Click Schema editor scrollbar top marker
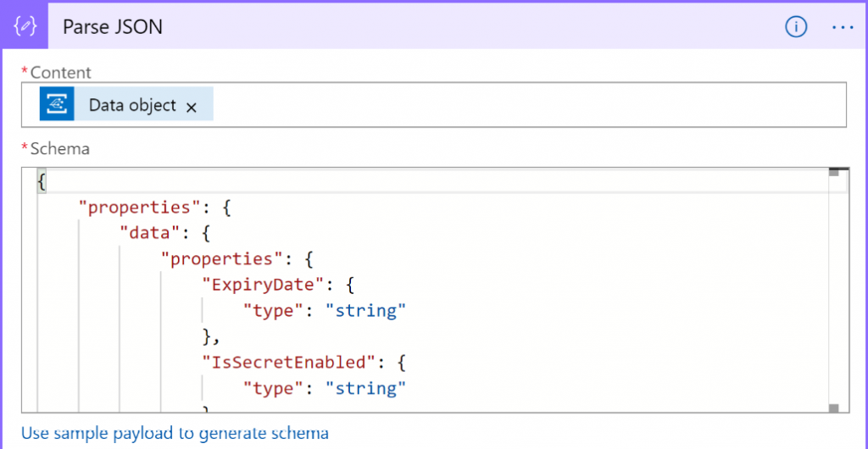The height and width of the screenshot is (449, 868). tap(833, 173)
